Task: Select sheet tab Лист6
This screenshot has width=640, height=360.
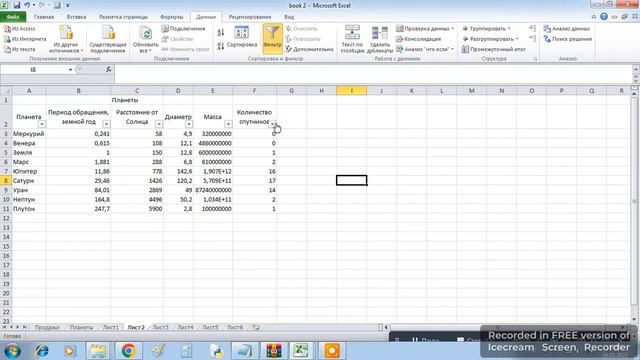Action: click(235, 327)
